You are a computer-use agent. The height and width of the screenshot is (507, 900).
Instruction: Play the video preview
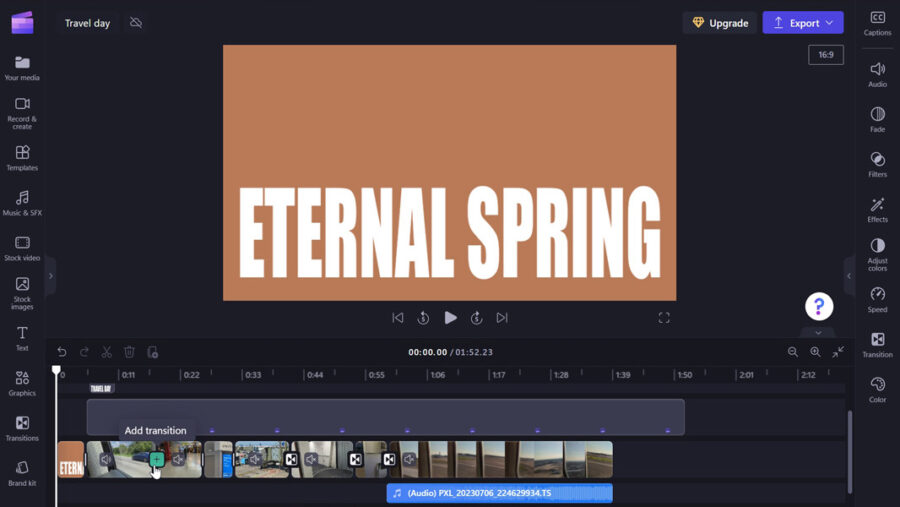point(450,318)
